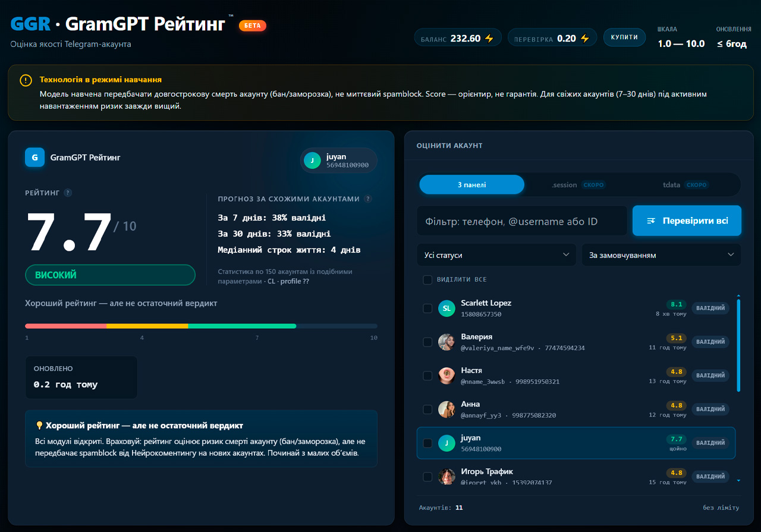Viewport: 761px width, 532px height.
Task: Open the juyan account pill in the rating card
Action: (339, 160)
